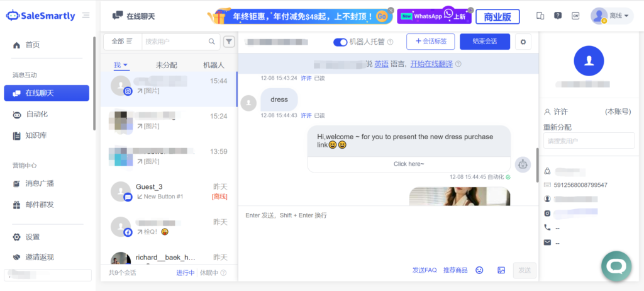
Task: Select 在线聊天 in the sidebar
Action: [47, 93]
